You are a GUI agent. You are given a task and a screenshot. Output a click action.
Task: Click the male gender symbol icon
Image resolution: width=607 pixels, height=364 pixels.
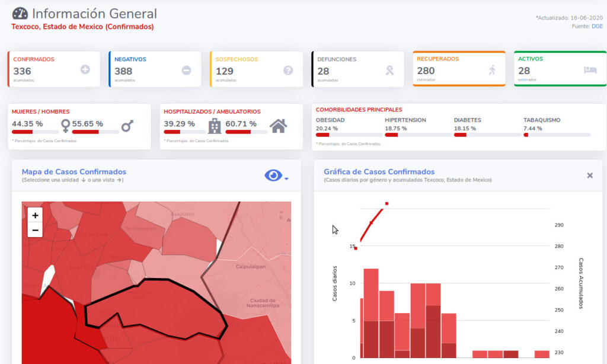(x=127, y=125)
